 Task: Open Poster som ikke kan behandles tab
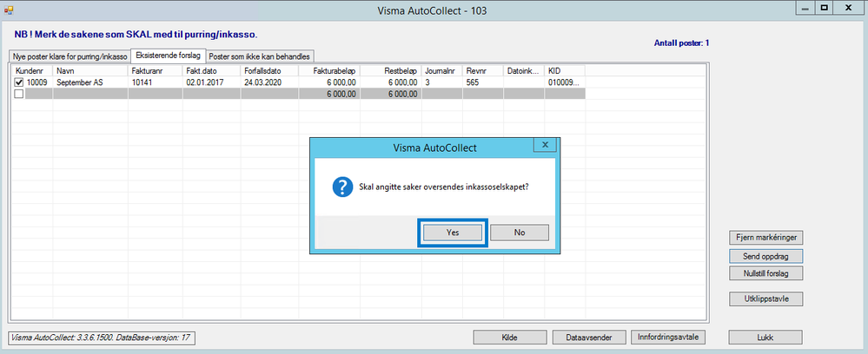pyautogui.click(x=260, y=56)
